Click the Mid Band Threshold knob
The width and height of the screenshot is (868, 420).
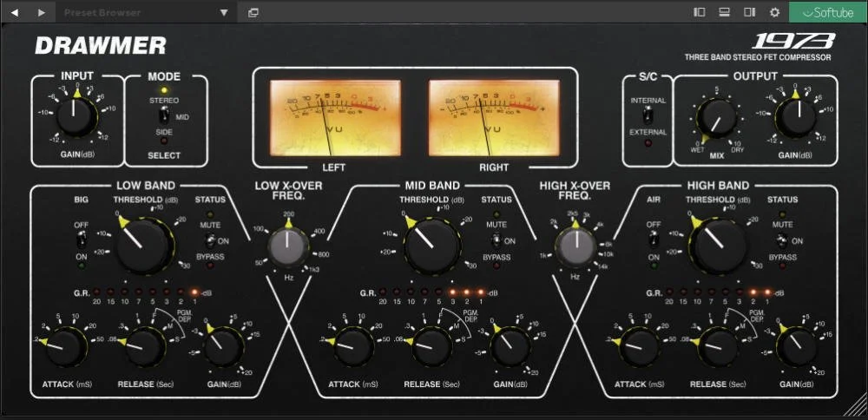tap(431, 245)
